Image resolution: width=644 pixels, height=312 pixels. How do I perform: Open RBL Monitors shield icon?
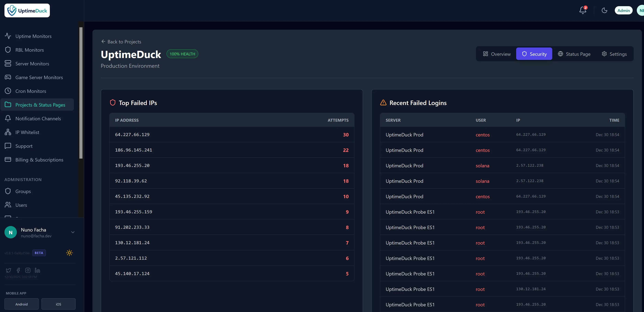pyautogui.click(x=8, y=50)
